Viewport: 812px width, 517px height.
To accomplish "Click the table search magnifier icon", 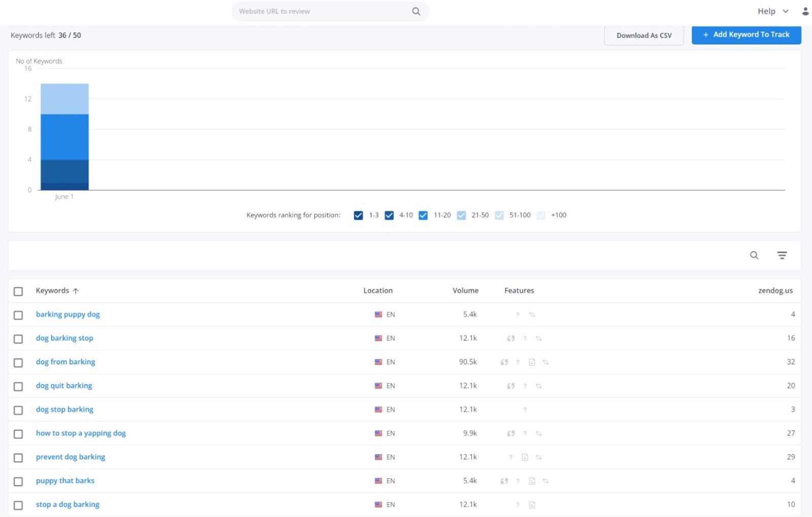I will pos(754,255).
